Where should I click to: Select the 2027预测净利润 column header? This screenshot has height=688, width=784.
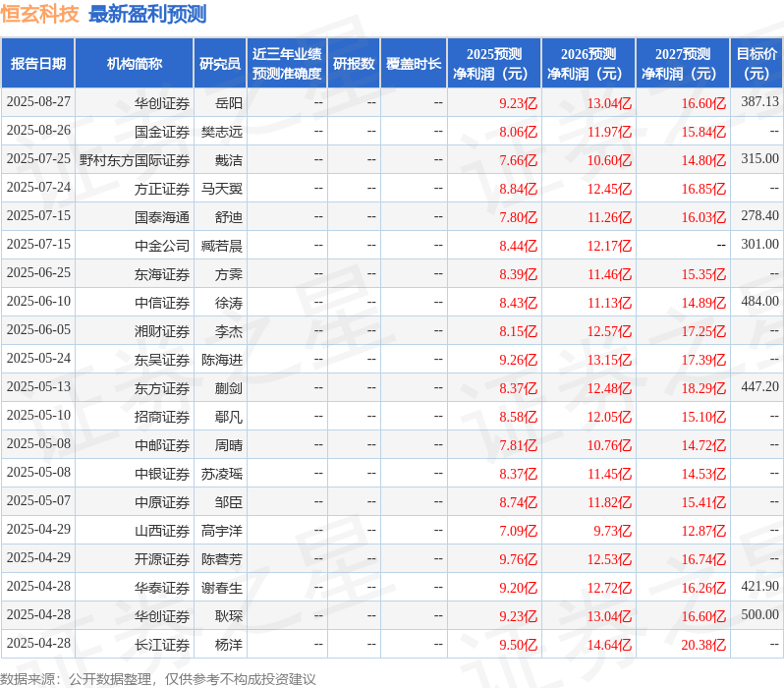coord(683,63)
